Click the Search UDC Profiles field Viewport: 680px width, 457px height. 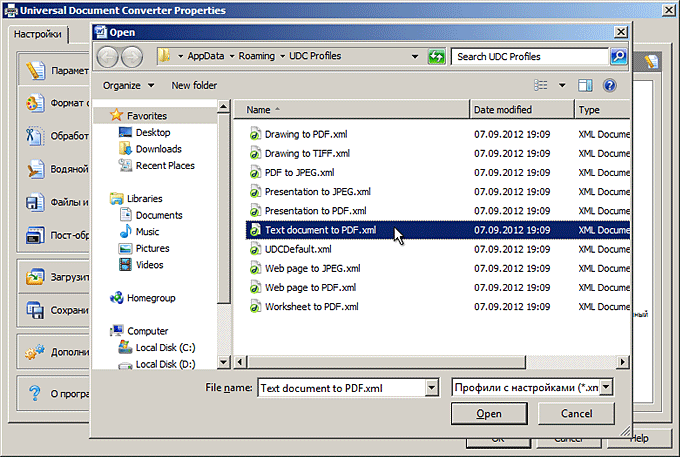click(530, 56)
